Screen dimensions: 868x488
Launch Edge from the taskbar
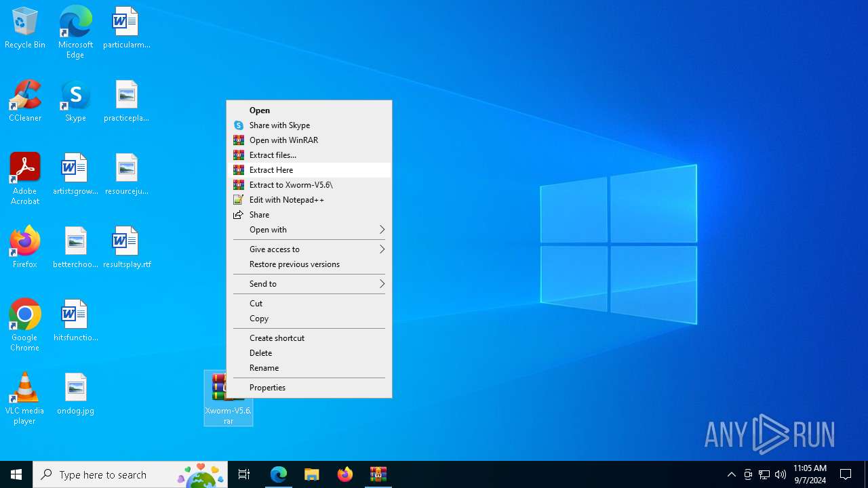[279, 474]
